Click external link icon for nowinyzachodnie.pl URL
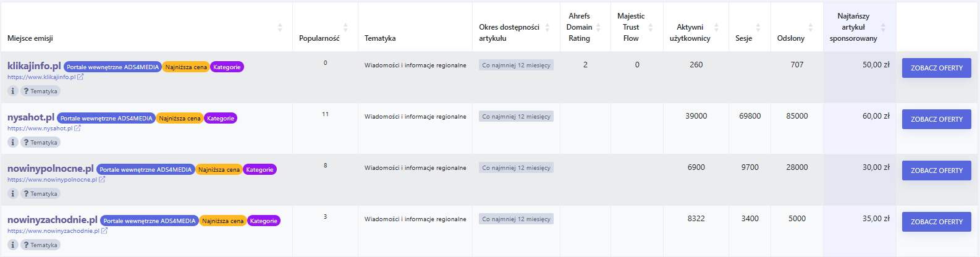980x257 pixels. pyautogui.click(x=104, y=231)
